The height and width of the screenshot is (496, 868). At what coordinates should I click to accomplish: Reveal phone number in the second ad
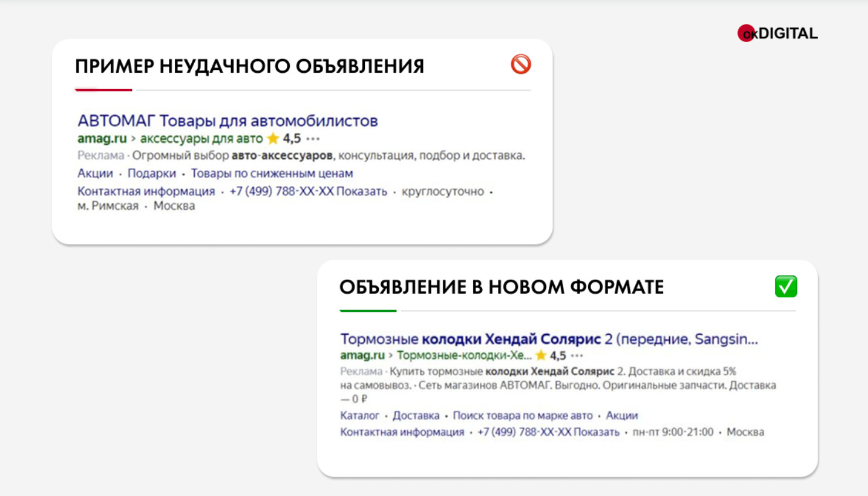tap(596, 432)
